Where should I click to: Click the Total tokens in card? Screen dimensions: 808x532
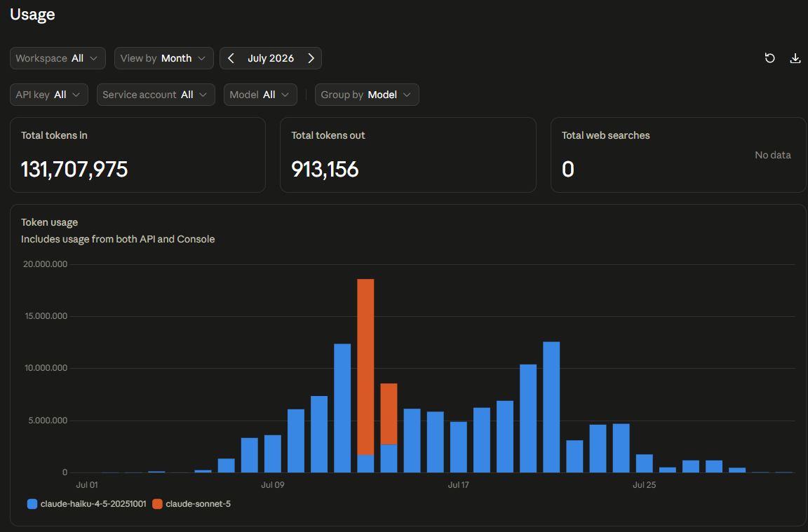click(x=137, y=155)
